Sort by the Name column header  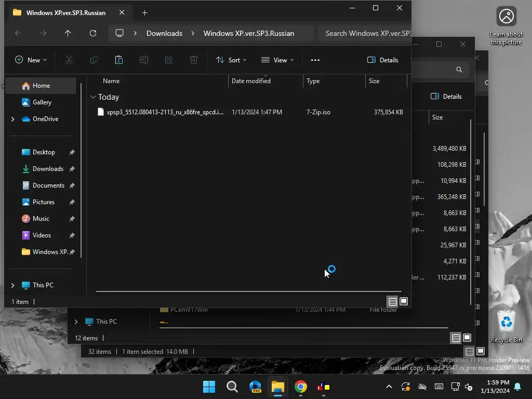point(111,81)
